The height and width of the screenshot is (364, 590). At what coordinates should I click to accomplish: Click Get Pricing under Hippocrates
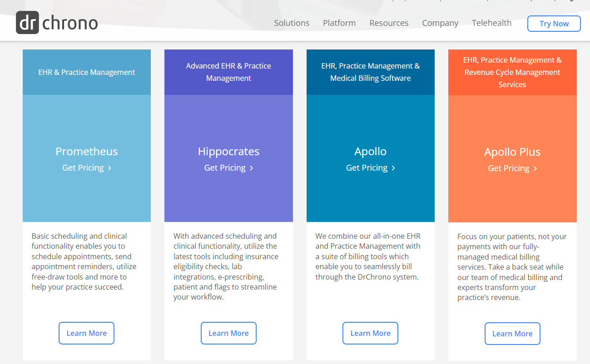click(x=228, y=168)
